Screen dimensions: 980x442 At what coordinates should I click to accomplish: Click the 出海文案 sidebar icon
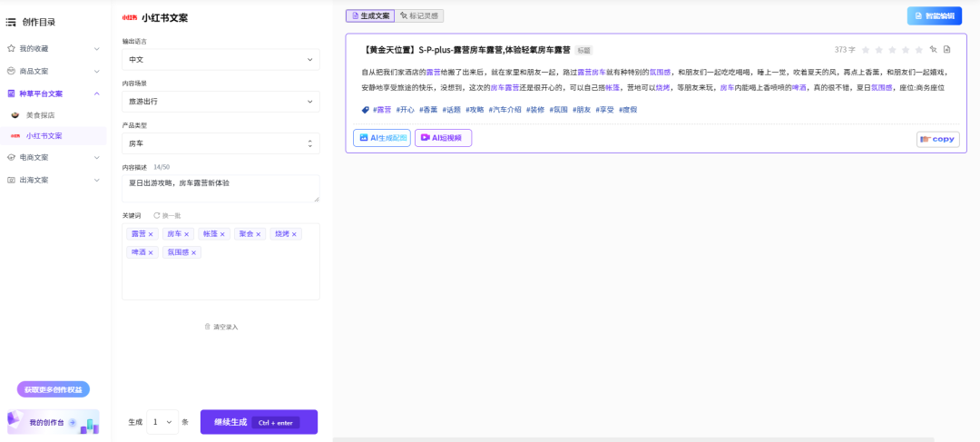tap(11, 180)
